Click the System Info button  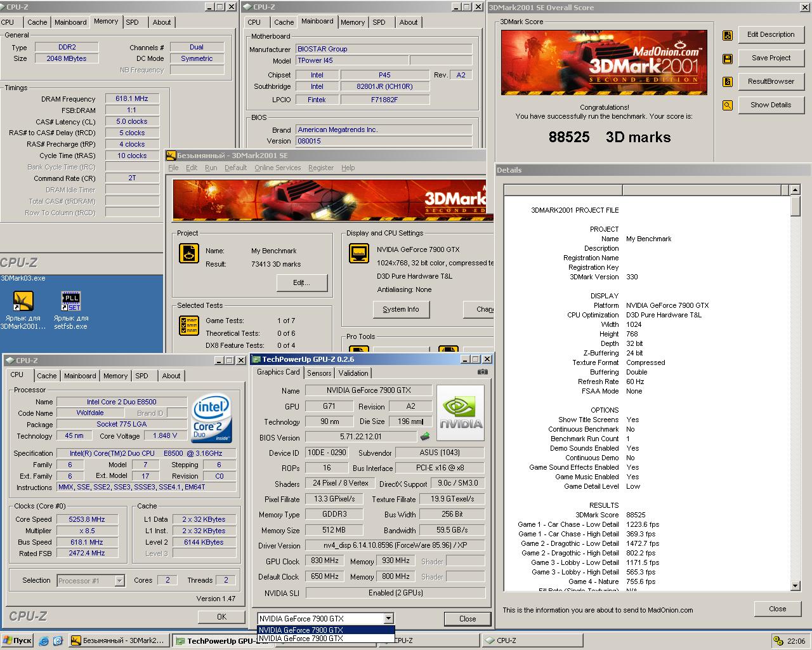pyautogui.click(x=401, y=309)
